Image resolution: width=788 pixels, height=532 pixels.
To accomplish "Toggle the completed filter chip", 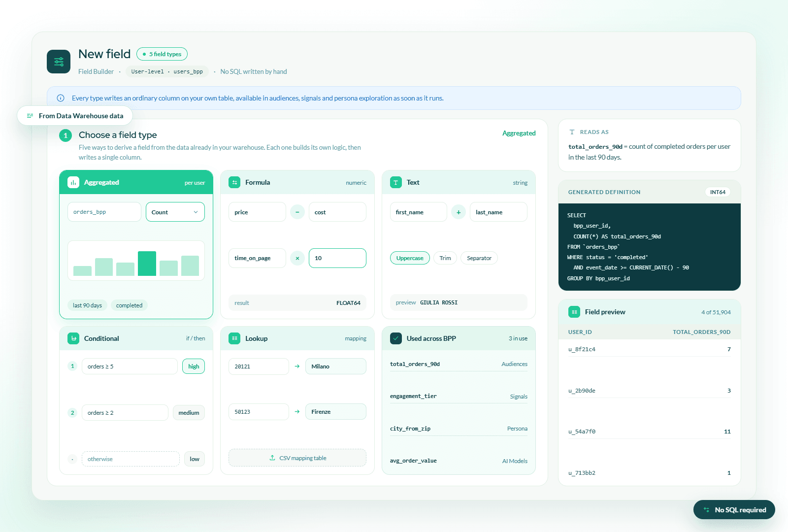I will click(129, 305).
